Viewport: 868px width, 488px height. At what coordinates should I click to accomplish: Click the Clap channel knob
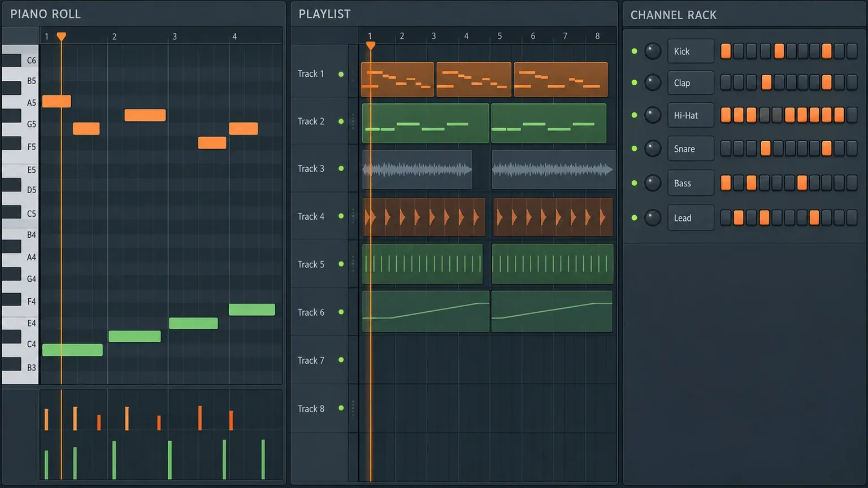click(653, 82)
